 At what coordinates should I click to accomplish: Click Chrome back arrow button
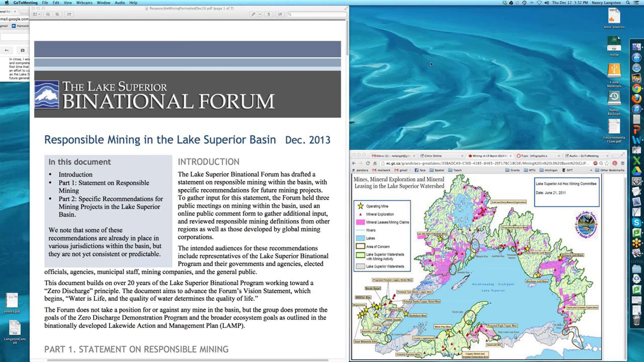(x=354, y=163)
